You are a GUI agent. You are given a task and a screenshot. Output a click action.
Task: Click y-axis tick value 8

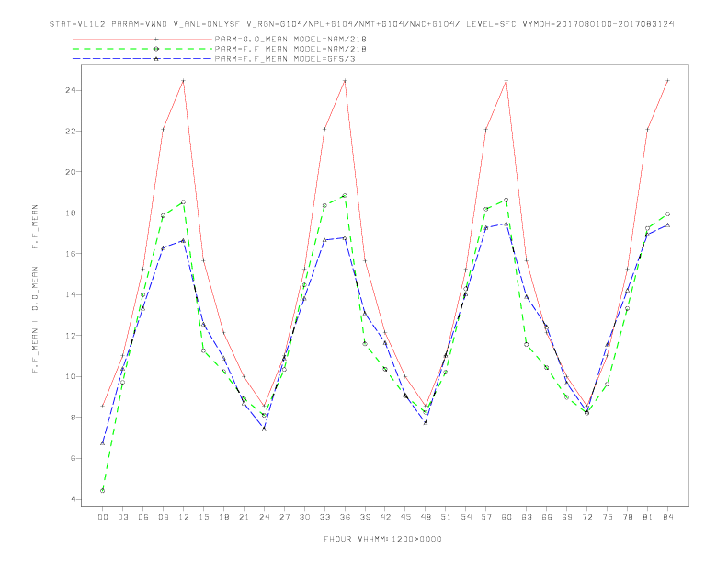74,417
